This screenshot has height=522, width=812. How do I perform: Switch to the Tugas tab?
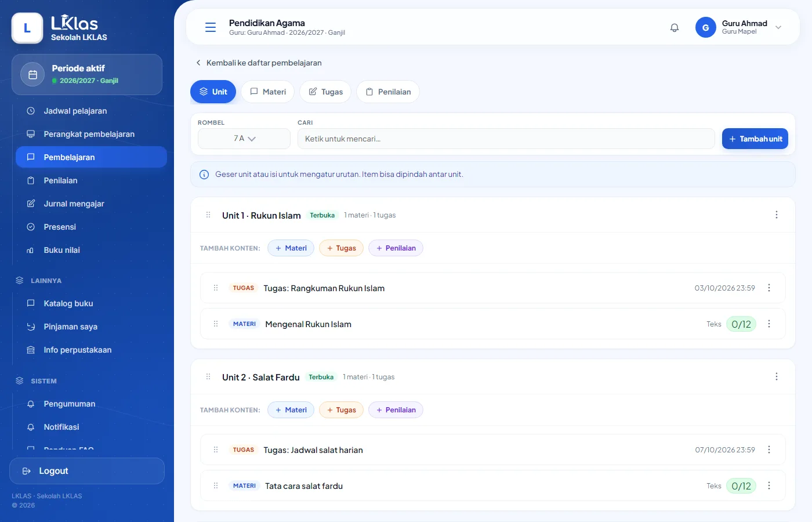click(x=325, y=92)
